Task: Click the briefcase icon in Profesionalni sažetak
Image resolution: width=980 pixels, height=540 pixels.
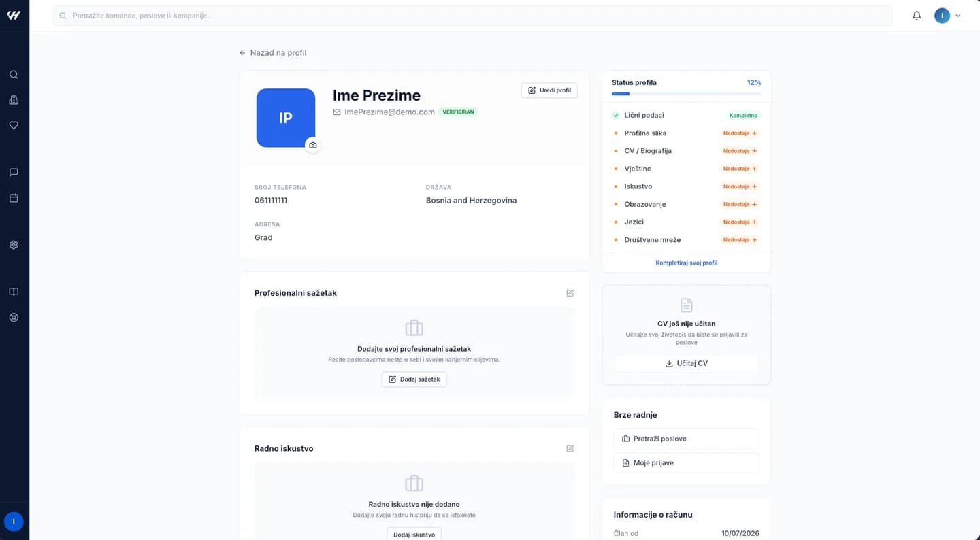Action: click(414, 328)
